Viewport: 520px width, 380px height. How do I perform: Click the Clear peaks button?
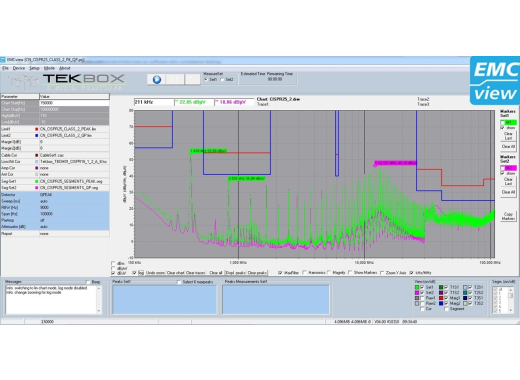pos(257,273)
